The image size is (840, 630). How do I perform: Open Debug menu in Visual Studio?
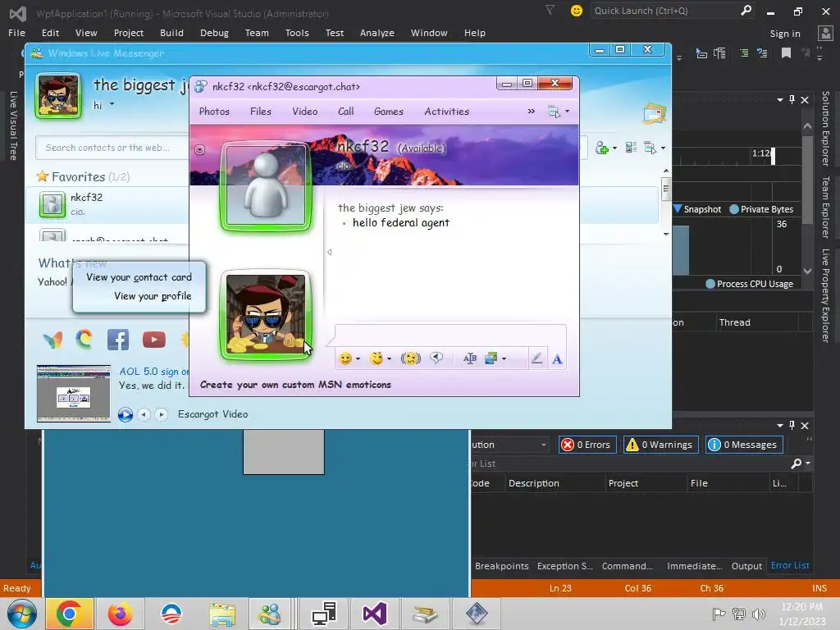(x=214, y=33)
